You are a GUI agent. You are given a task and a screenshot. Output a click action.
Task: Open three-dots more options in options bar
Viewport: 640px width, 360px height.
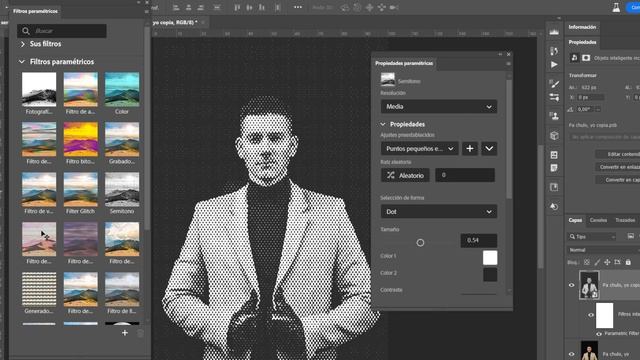pos(298,7)
